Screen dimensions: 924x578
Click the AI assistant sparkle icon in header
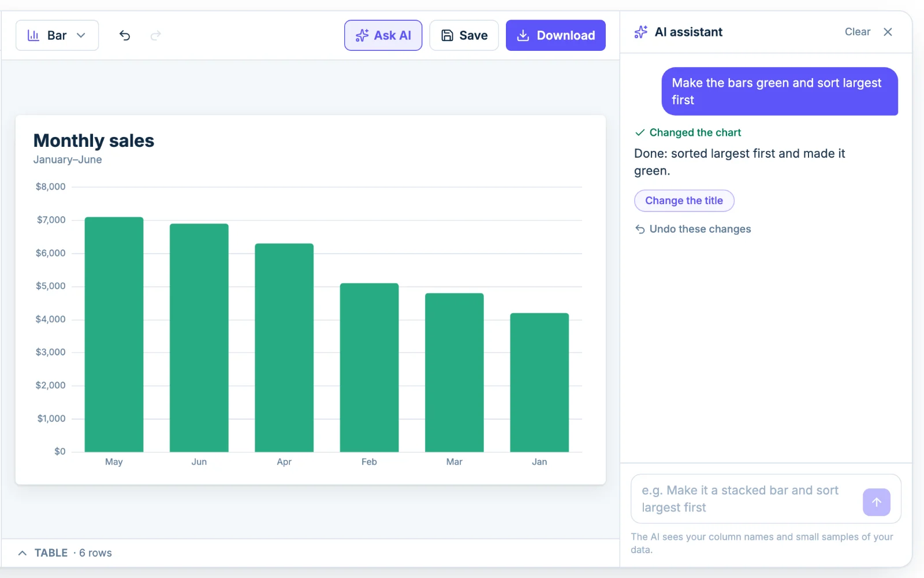pyautogui.click(x=640, y=32)
